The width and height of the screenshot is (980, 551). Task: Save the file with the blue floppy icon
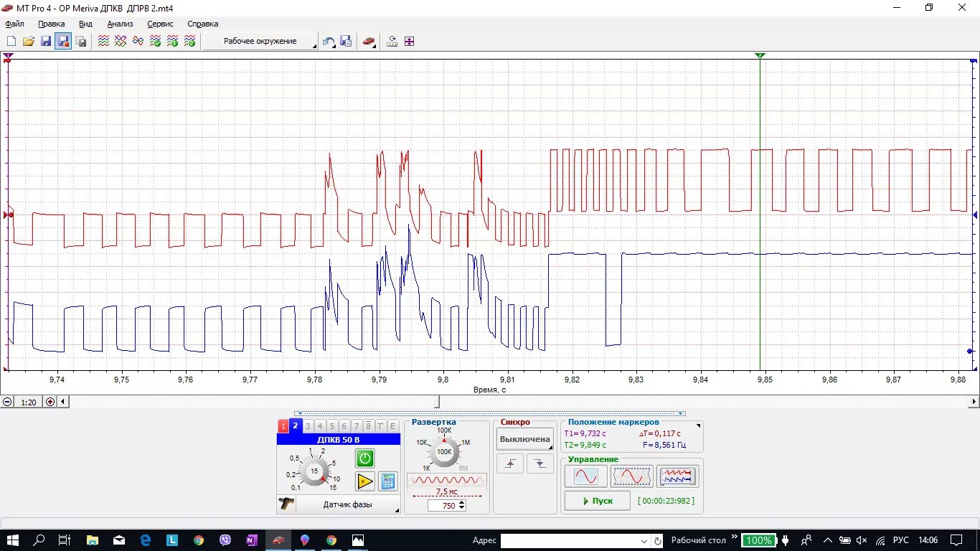pos(46,42)
